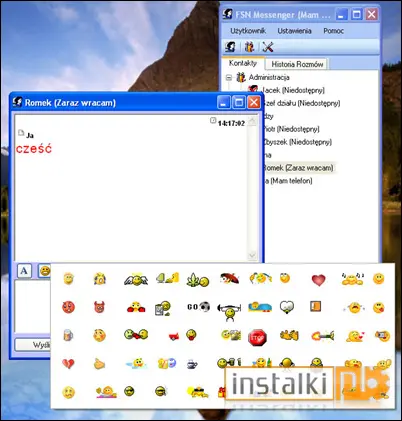Insert the smiley holding a camera
The image size is (402, 421).
(382, 335)
